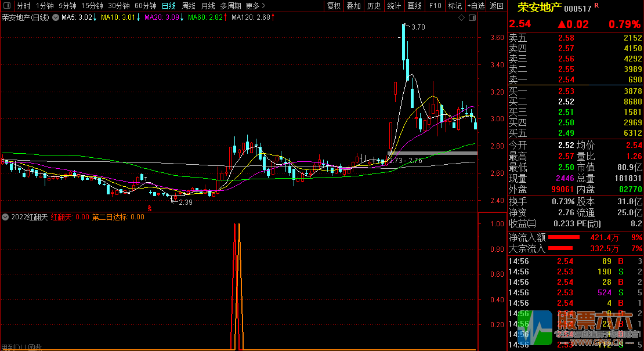Click the 3.70 peak price label
The height and width of the screenshot is (351, 644).
418,27
